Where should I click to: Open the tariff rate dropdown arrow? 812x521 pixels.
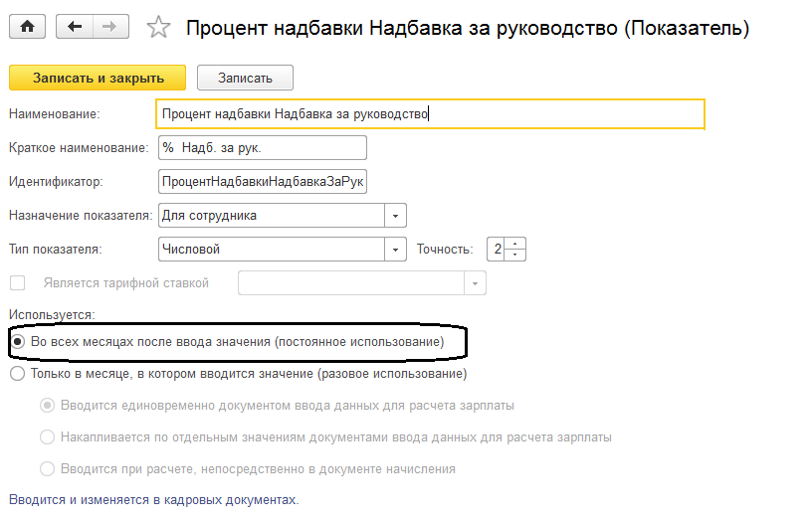[x=476, y=283]
